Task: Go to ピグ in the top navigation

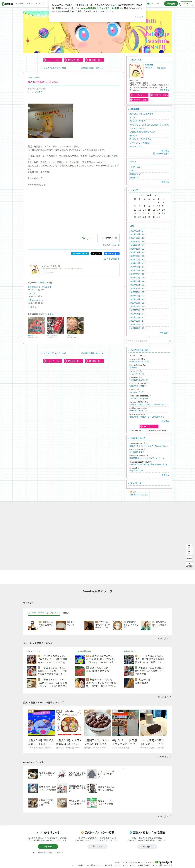Action: tap(31, 4)
